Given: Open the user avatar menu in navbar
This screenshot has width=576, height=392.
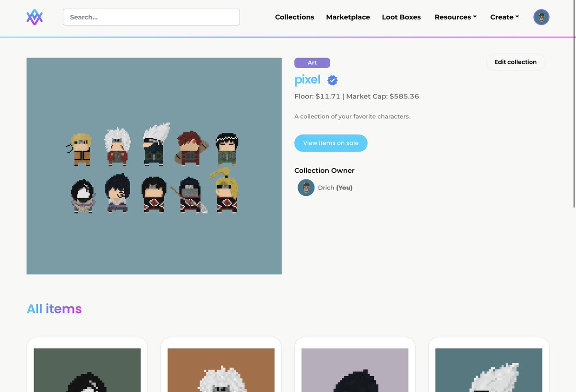Looking at the screenshot, I should coord(541,17).
